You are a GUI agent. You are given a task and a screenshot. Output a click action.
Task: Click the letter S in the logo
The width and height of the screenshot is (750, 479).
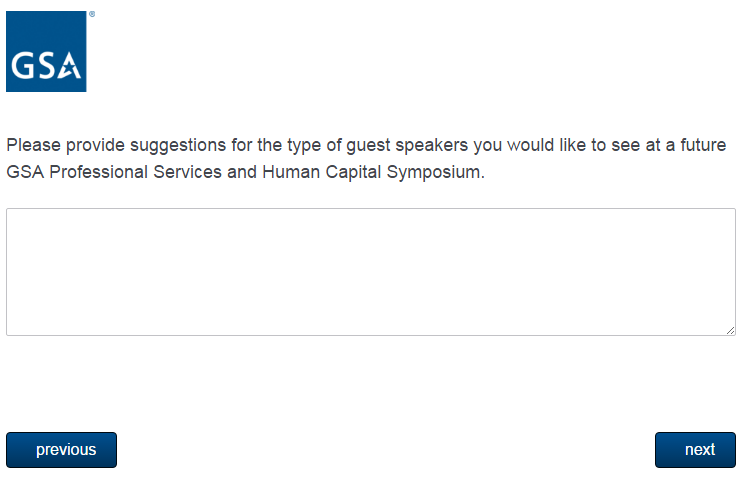click(46, 66)
